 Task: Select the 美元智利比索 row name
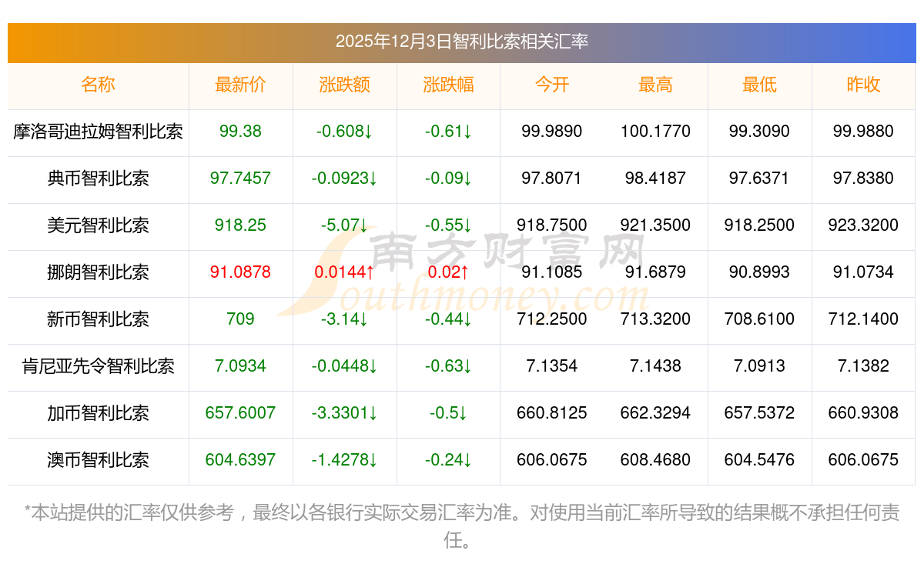coord(98,225)
